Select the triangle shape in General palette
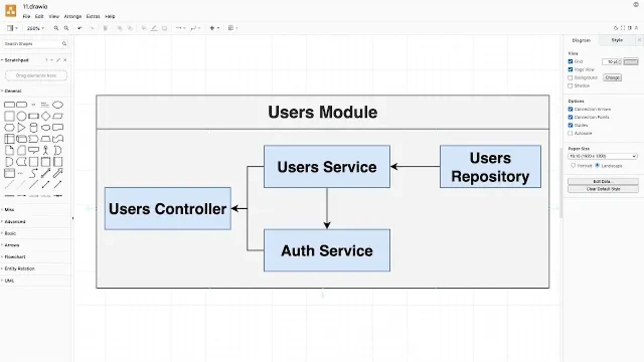 click(x=22, y=128)
